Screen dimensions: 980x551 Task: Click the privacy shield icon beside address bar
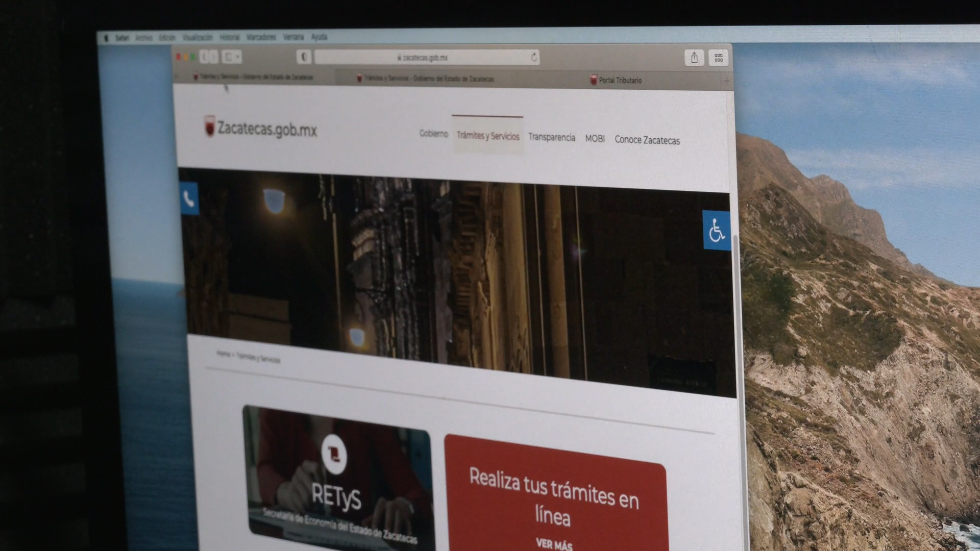[304, 57]
